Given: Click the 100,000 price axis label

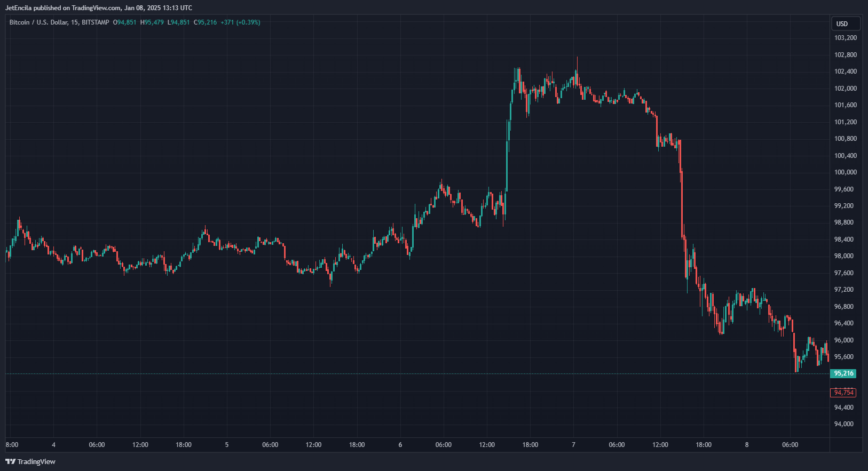Looking at the screenshot, I should (x=846, y=172).
